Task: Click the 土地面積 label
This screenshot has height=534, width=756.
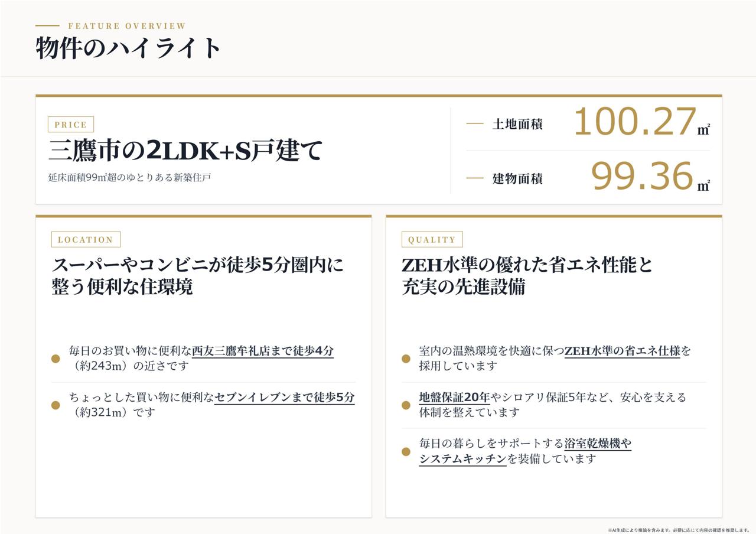Action: 517,124
